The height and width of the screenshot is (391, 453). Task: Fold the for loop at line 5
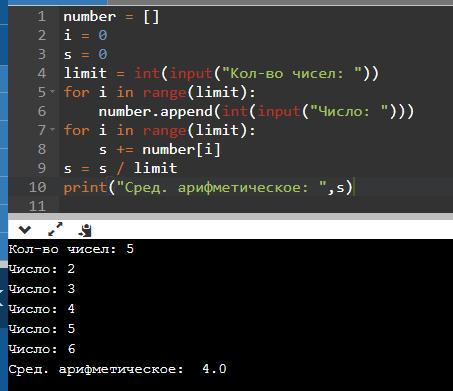(53, 91)
